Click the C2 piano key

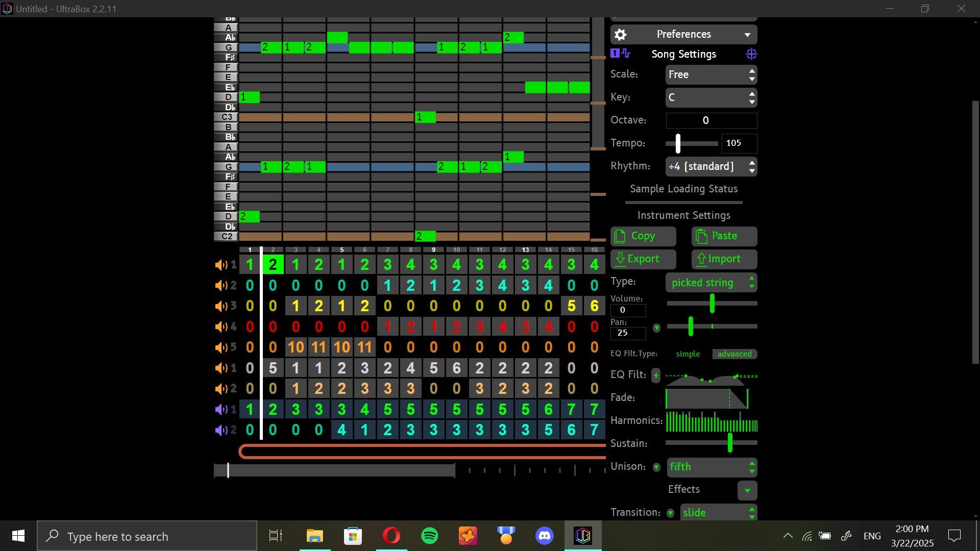click(226, 237)
